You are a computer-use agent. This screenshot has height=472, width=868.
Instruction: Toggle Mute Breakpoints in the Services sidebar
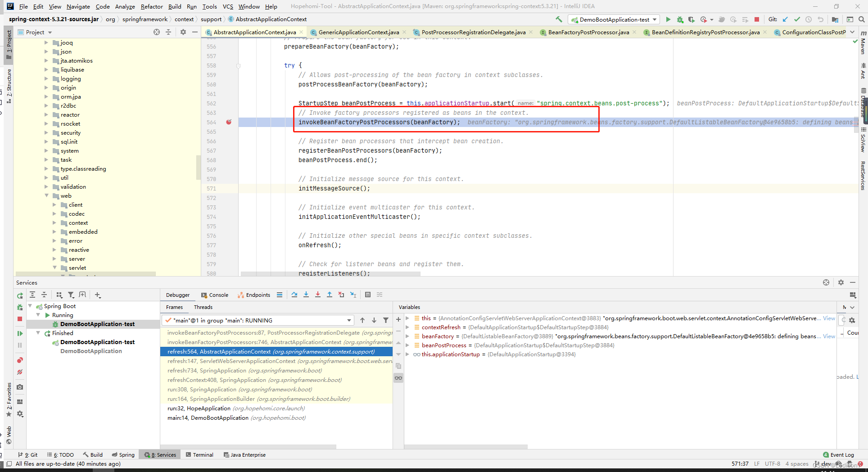pos(20,372)
